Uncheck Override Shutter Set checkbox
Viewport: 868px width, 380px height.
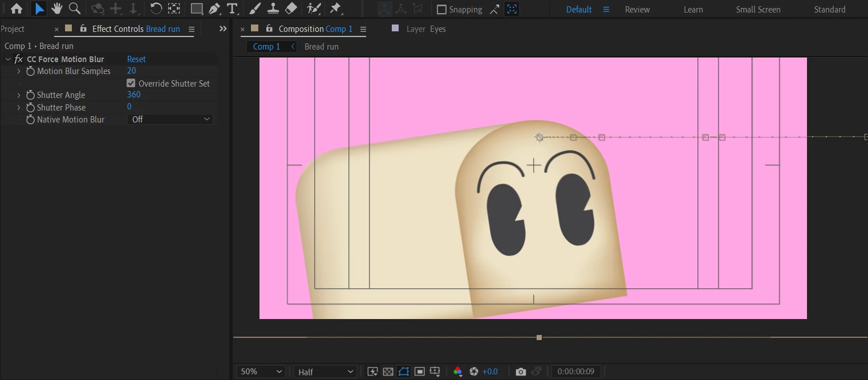pyautogui.click(x=131, y=83)
